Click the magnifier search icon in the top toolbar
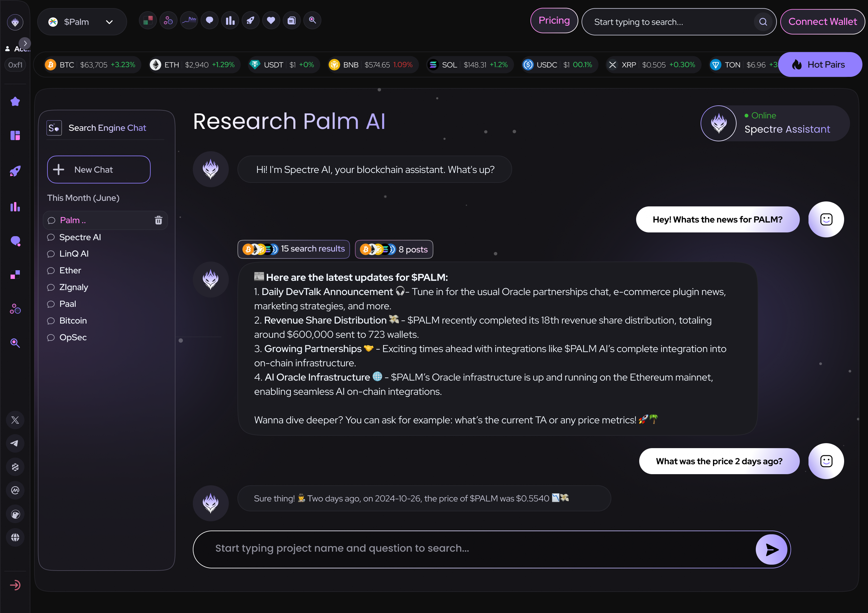This screenshot has height=613, width=868. pyautogui.click(x=312, y=20)
